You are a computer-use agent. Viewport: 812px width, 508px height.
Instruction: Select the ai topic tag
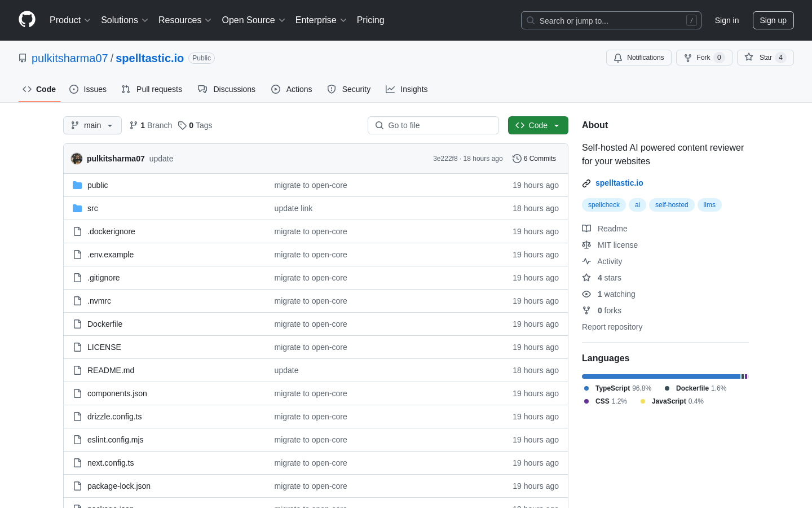pos(638,205)
